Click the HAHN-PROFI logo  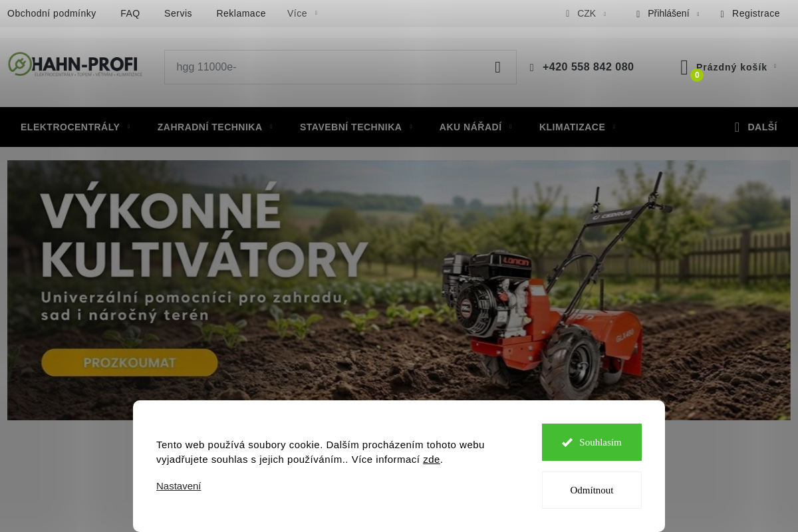pyautogui.click(x=75, y=65)
